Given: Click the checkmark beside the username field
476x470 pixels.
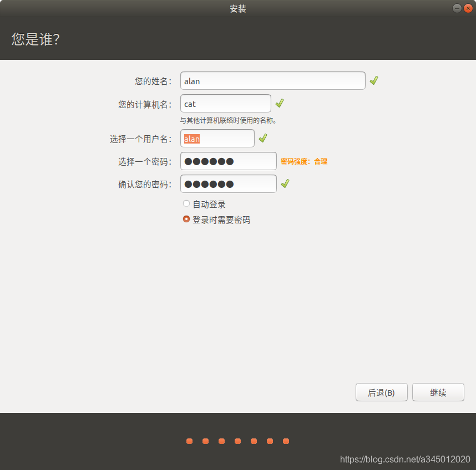Looking at the screenshot, I should click(263, 138).
